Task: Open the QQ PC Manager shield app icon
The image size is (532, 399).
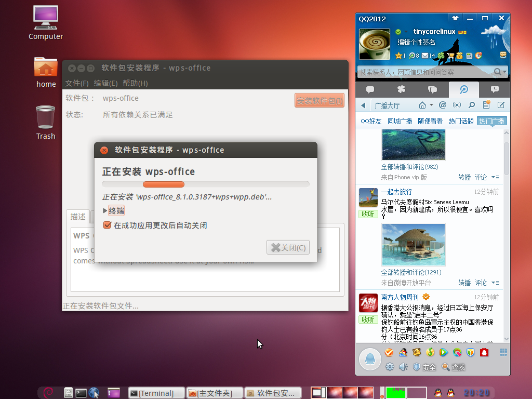Action: coord(471,353)
